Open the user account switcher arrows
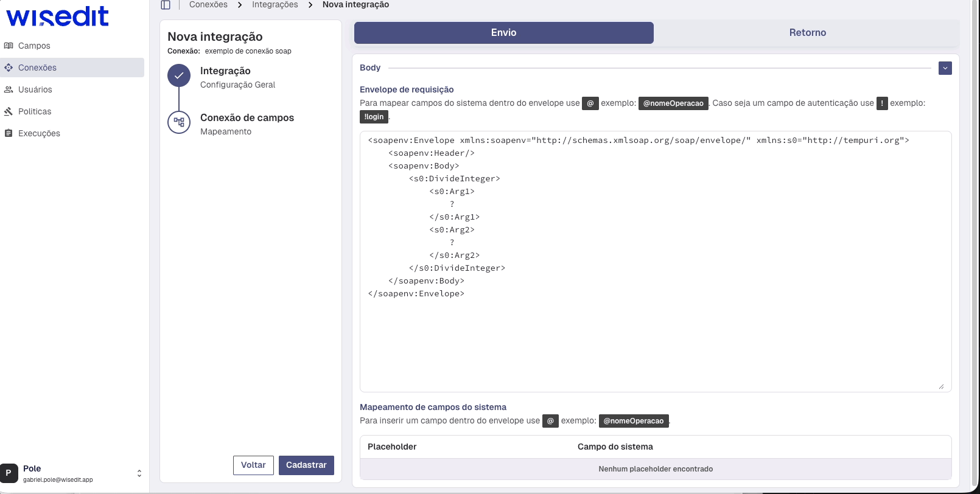The width and height of the screenshot is (980, 494). coord(139,473)
